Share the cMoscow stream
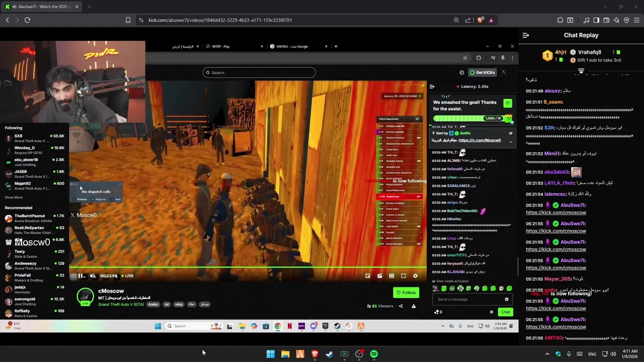The height and width of the screenshot is (362, 644). click(401, 306)
